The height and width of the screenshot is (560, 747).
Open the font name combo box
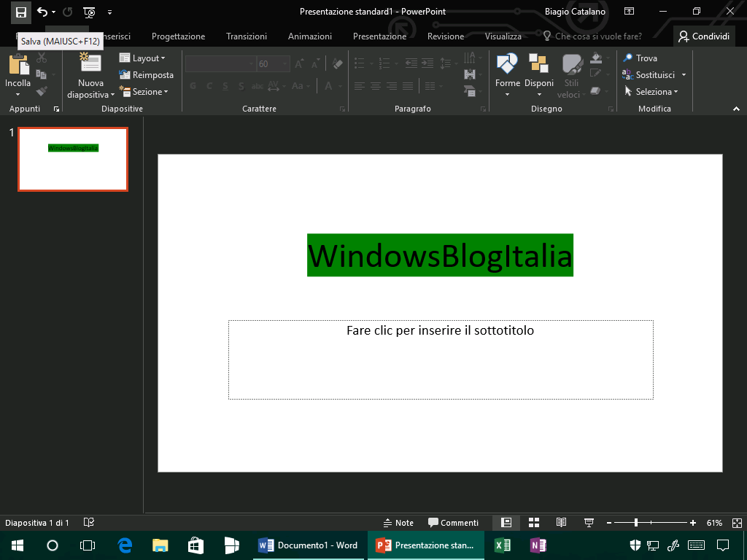[220, 64]
